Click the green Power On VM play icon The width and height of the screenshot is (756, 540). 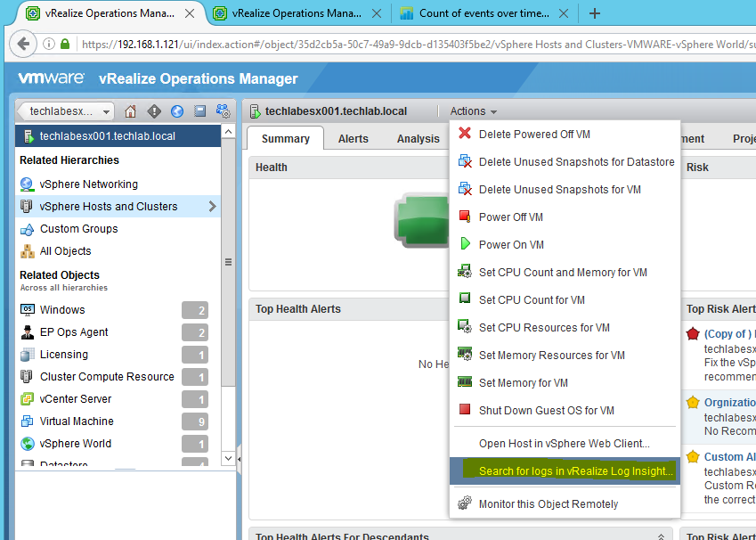[466, 243]
